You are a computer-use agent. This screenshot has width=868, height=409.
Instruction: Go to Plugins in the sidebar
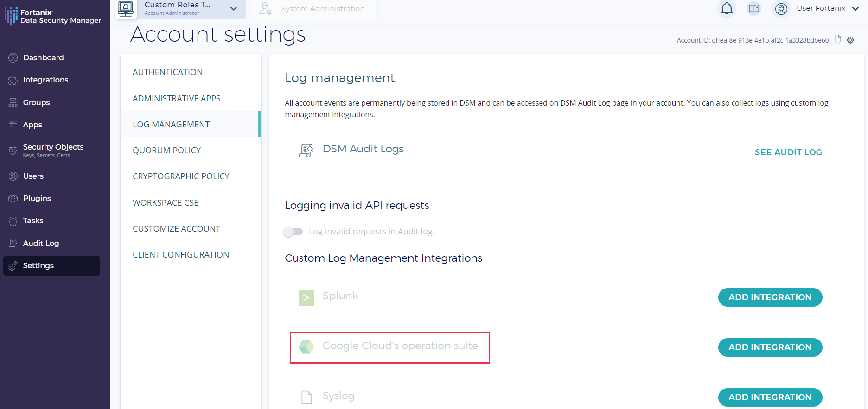pos(37,198)
